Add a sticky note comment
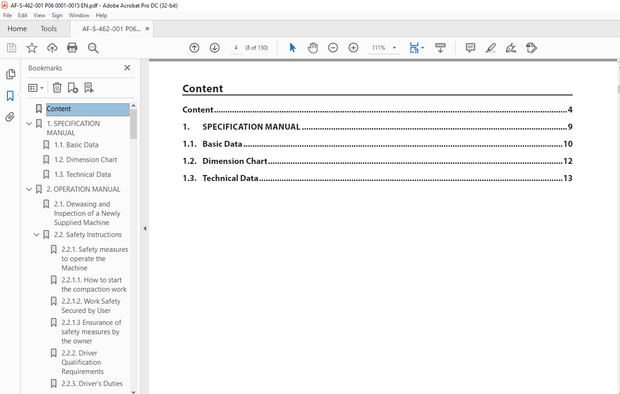The height and width of the screenshot is (394, 620). coord(470,48)
